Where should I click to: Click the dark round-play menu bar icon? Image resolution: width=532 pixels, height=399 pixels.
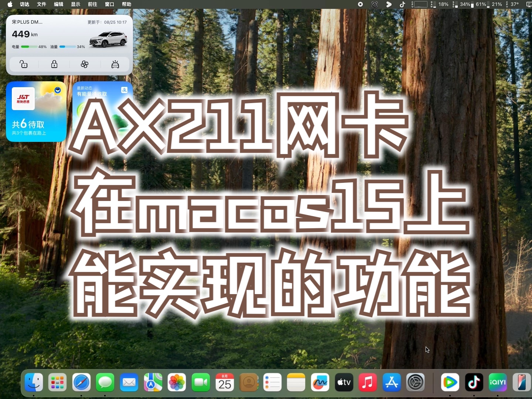coord(375,4)
